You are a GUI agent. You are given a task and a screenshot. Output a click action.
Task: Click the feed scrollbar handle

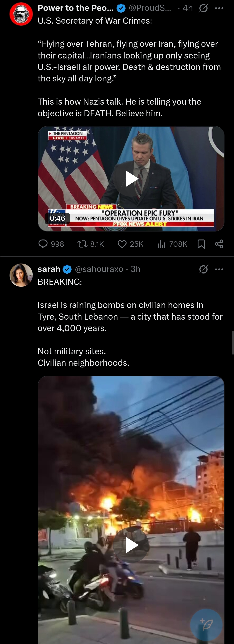(x=233, y=343)
